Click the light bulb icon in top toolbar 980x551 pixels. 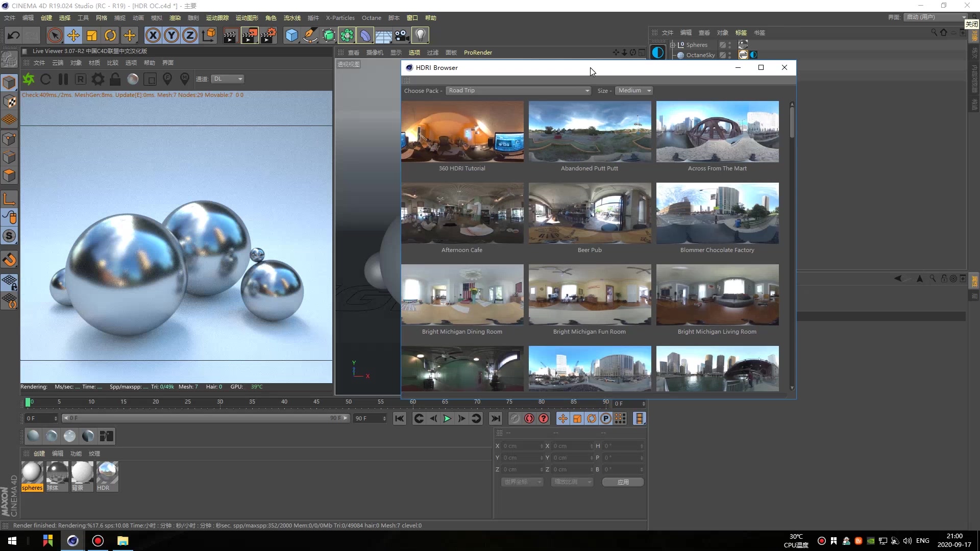420,35
